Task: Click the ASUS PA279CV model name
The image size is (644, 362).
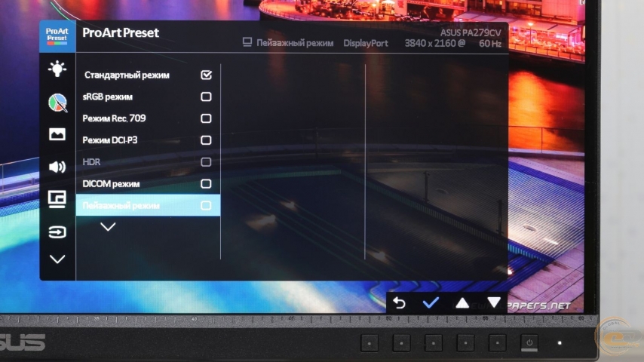Action: (471, 32)
